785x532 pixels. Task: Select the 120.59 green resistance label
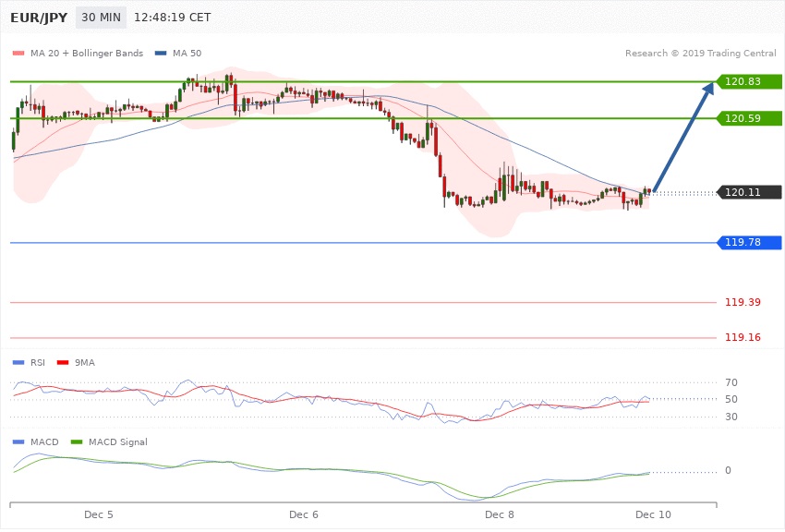748,118
